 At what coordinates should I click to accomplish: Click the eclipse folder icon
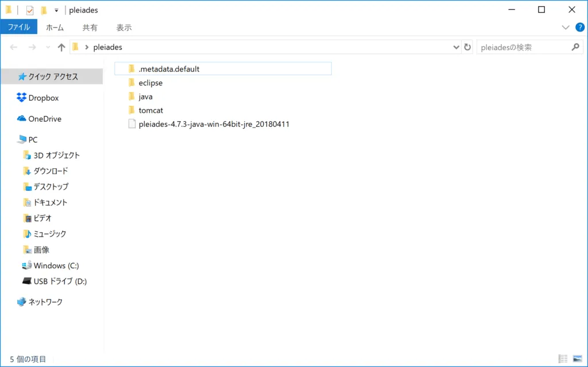(x=131, y=83)
